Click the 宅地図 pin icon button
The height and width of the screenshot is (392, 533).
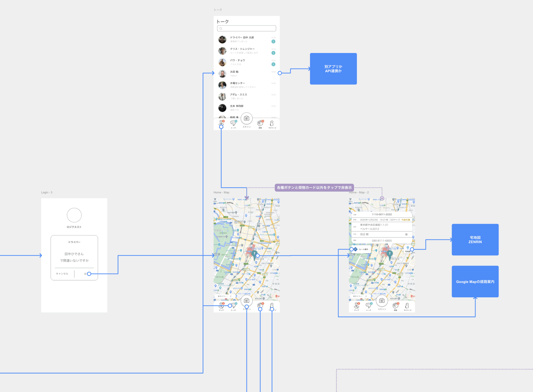[408, 249]
